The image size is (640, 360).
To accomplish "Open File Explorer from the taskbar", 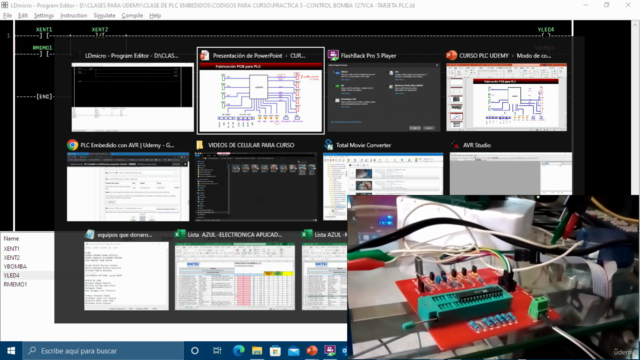I will tap(257, 351).
